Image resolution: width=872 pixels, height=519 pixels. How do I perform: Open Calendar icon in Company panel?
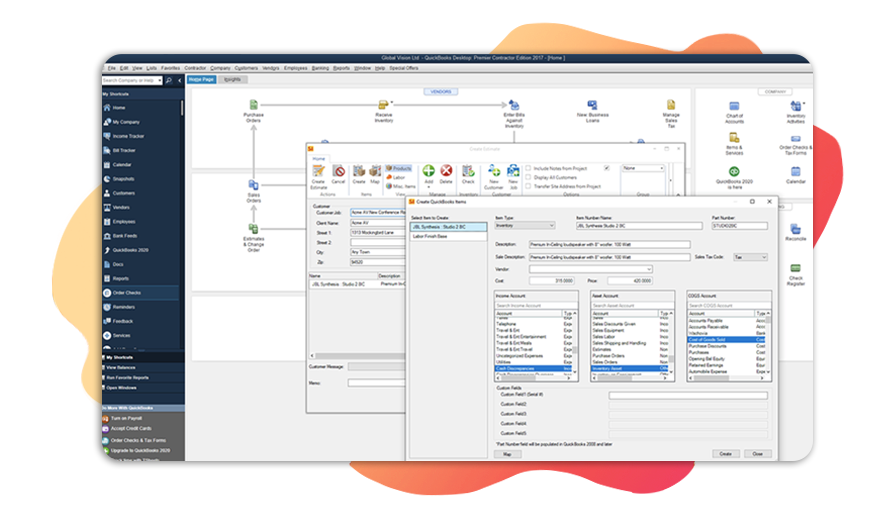(x=796, y=171)
